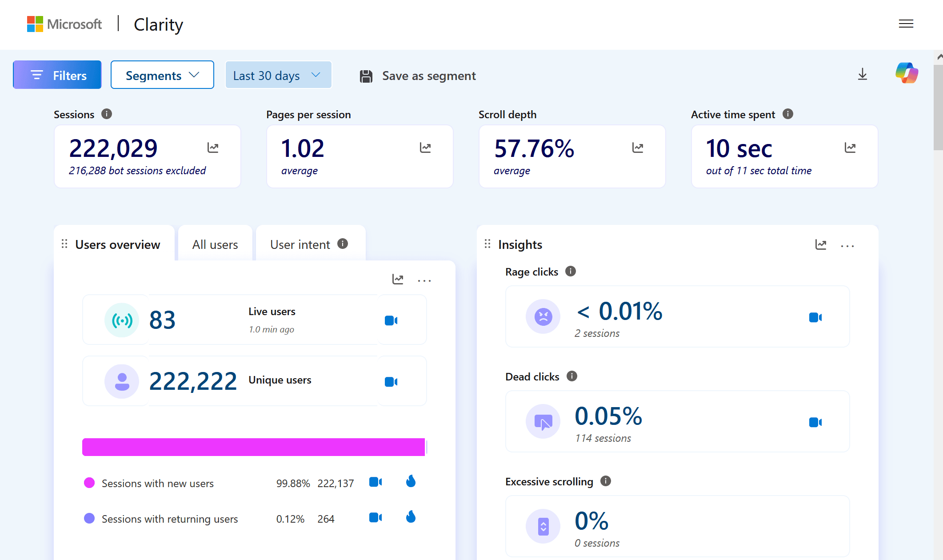Click the Filters button
The width and height of the screenshot is (943, 560).
coord(57,75)
